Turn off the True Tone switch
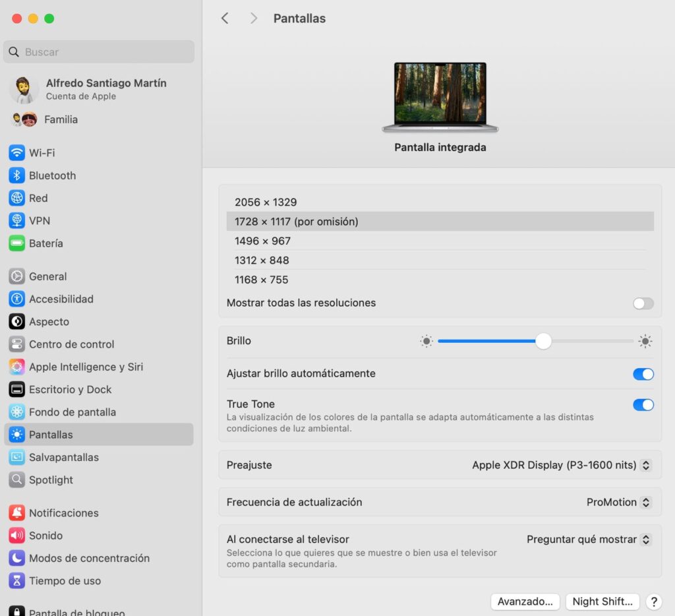This screenshot has height=616, width=675. coord(643,404)
